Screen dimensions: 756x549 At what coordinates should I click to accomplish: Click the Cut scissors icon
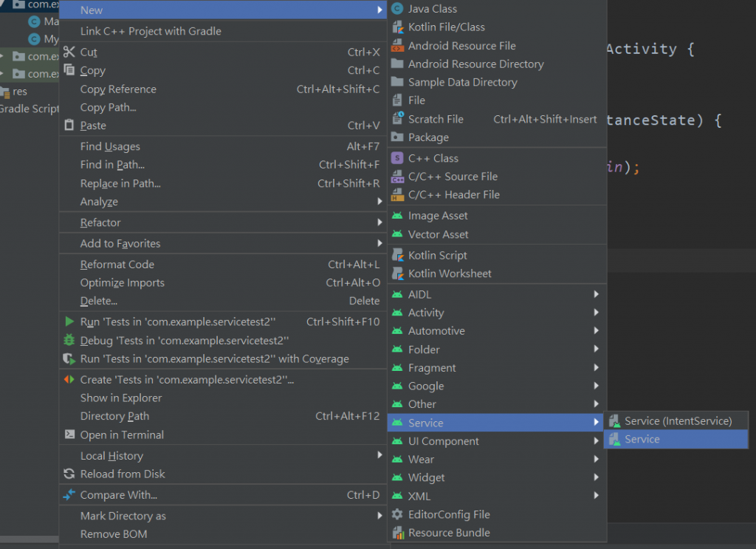click(69, 52)
